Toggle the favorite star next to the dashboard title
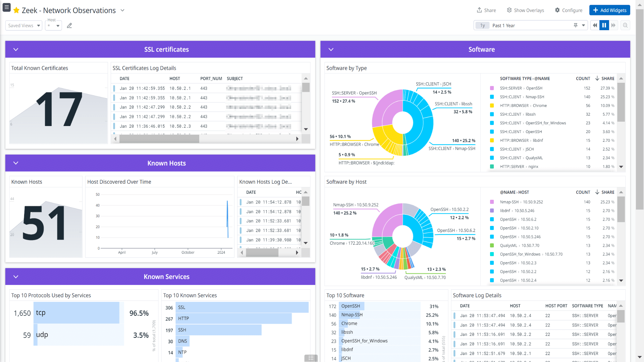Image resolution: width=644 pixels, height=362 pixels. pyautogui.click(x=16, y=10)
